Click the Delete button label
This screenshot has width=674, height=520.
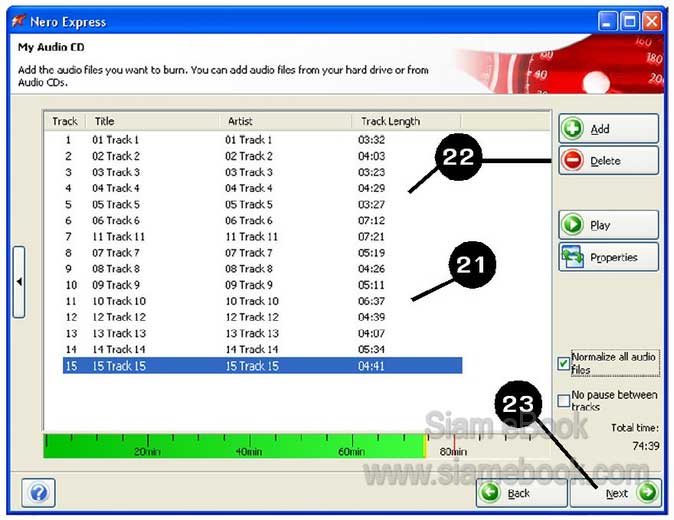click(x=605, y=161)
